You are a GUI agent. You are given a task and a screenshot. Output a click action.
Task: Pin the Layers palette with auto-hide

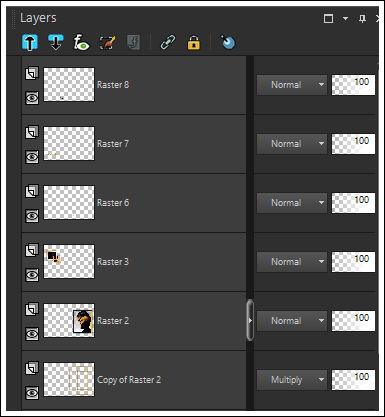(x=362, y=19)
